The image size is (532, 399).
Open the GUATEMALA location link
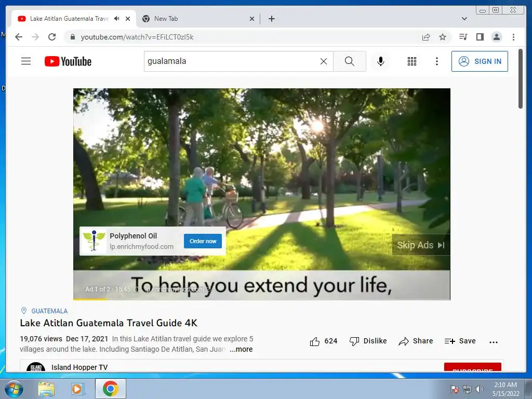pos(49,311)
